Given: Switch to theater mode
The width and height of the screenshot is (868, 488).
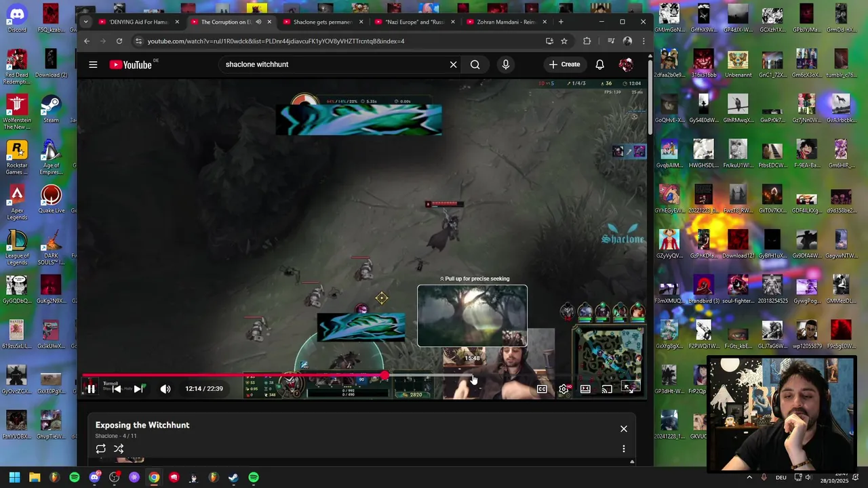Looking at the screenshot, I should point(585,389).
